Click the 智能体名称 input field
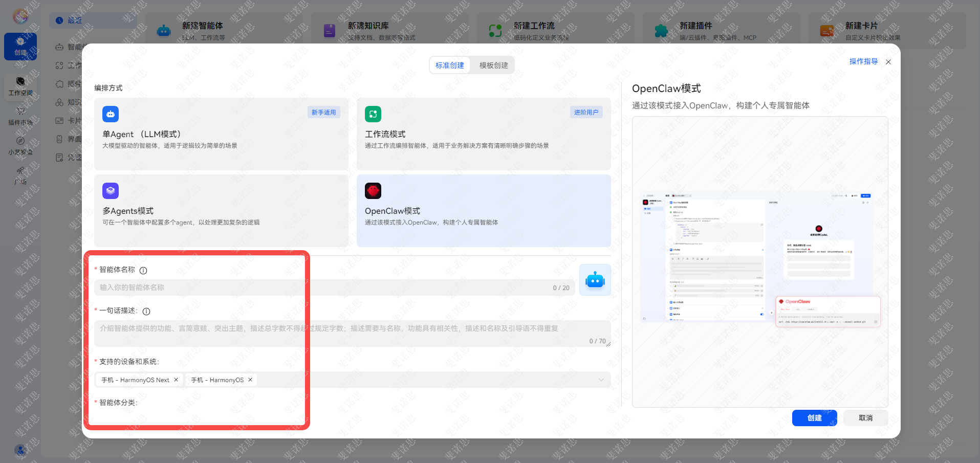The image size is (980, 463). [x=335, y=288]
